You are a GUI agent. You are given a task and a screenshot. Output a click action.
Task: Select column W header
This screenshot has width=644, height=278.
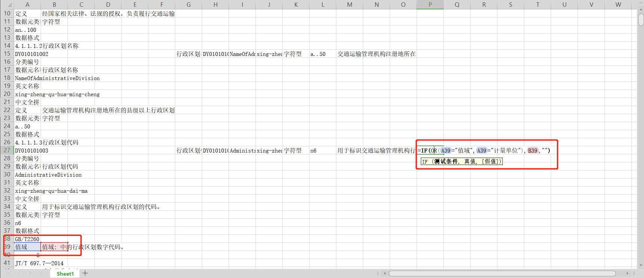(618, 5)
